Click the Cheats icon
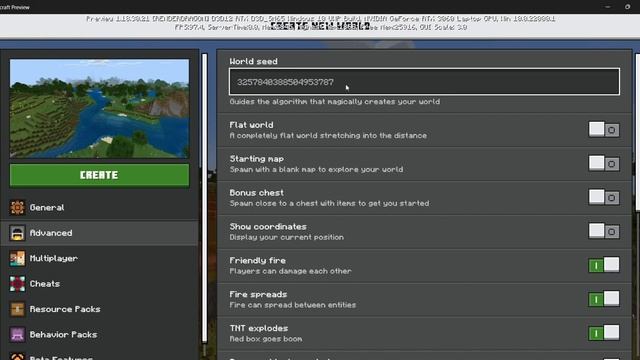Viewport: 640px width, 360px height. [17, 284]
